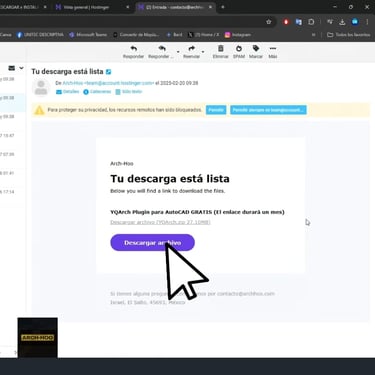
Task: Click the red extension icon in the browser toolbar
Action: click(286, 22)
